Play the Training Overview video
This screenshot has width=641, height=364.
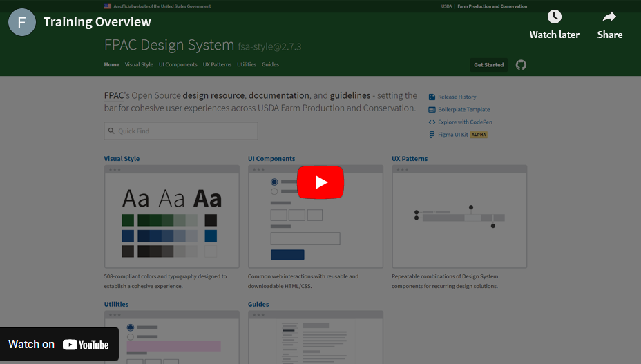click(x=320, y=182)
